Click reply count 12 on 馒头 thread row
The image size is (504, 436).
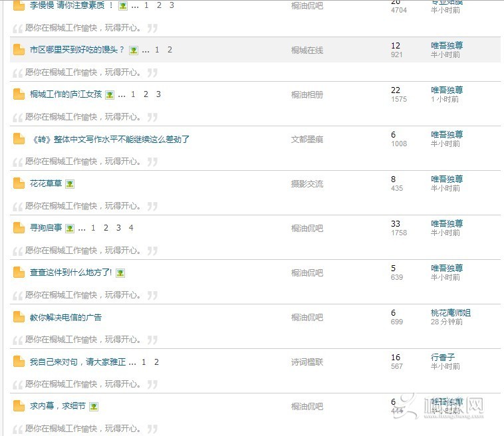point(396,46)
